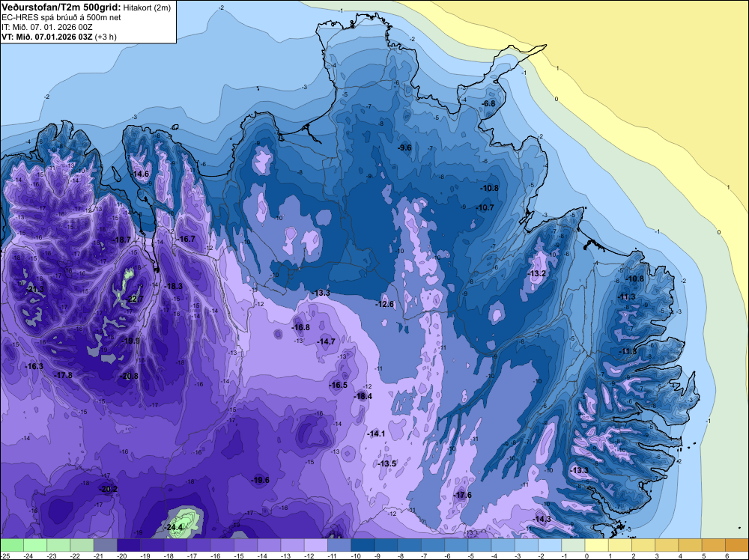The width and height of the screenshot is (749, 560).
Task: Click the -25 label in the color legend
Action: [4, 556]
